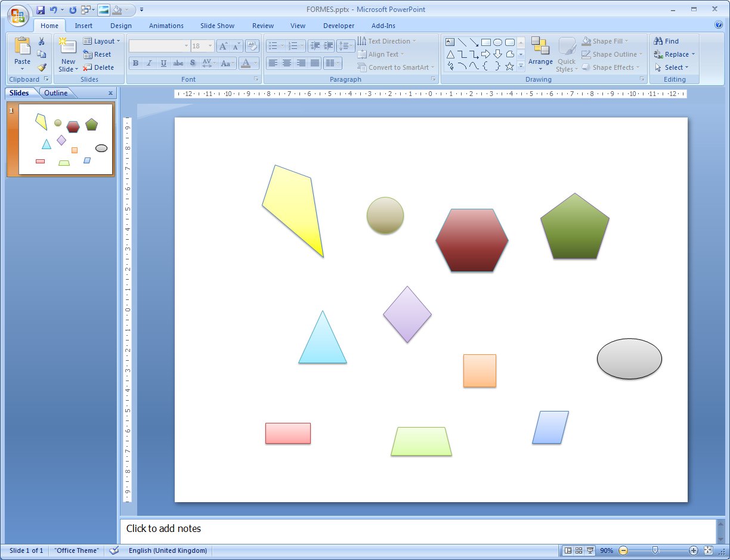Toggle Italic formatting

point(149,63)
